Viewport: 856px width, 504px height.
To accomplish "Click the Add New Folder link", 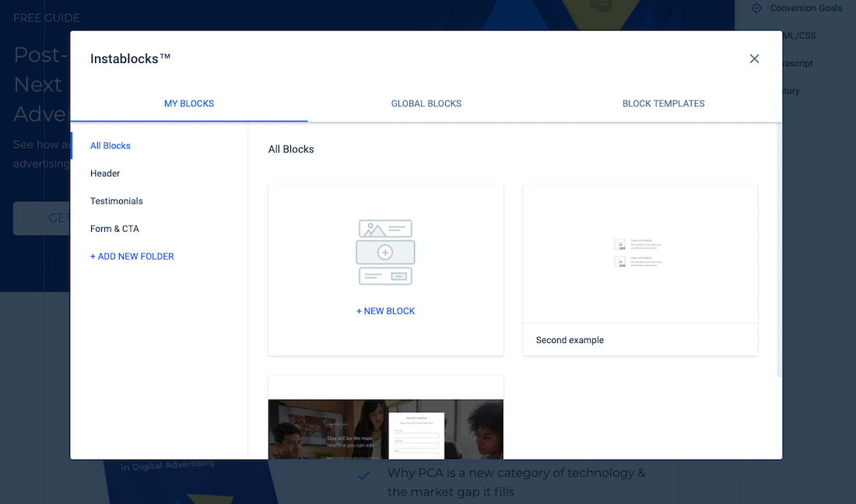I will (x=132, y=256).
